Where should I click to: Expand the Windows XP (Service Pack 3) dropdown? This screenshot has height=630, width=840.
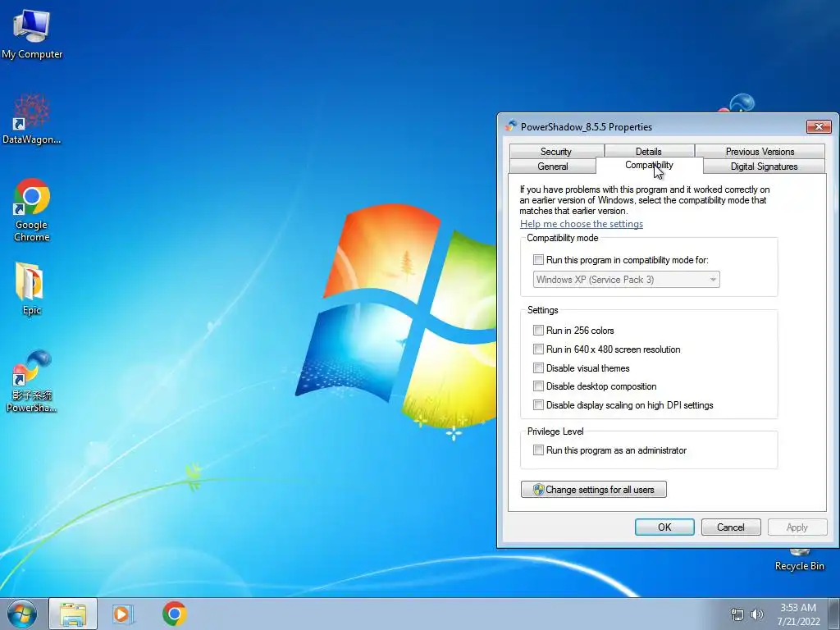pyautogui.click(x=626, y=279)
